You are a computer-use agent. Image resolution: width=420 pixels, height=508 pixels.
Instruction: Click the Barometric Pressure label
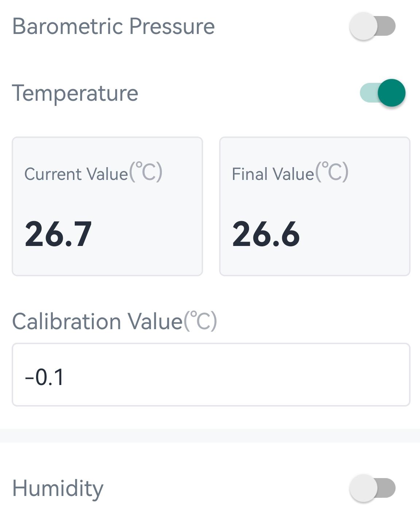point(113,26)
